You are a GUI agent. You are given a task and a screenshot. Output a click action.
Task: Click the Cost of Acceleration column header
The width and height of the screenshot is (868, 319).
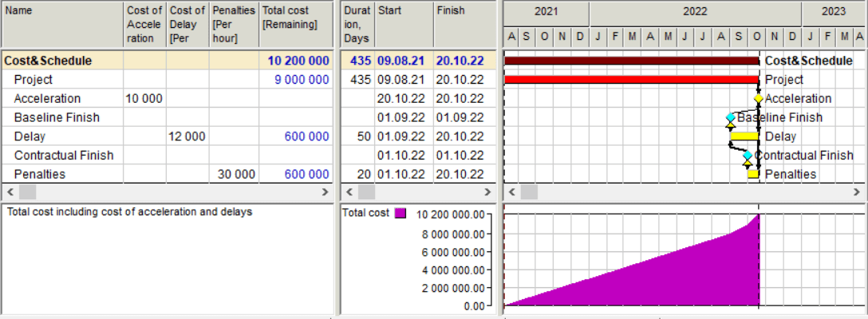pyautogui.click(x=145, y=25)
